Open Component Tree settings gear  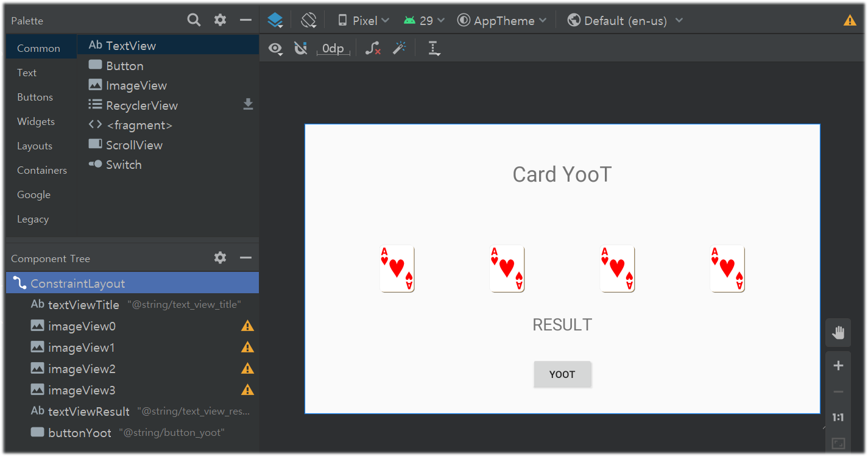pyautogui.click(x=220, y=258)
